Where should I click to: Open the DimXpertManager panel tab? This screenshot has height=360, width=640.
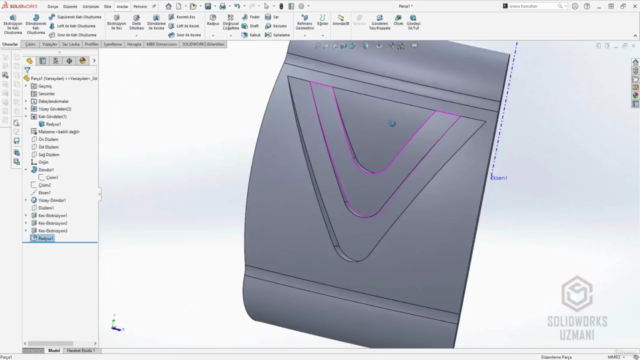[69, 61]
